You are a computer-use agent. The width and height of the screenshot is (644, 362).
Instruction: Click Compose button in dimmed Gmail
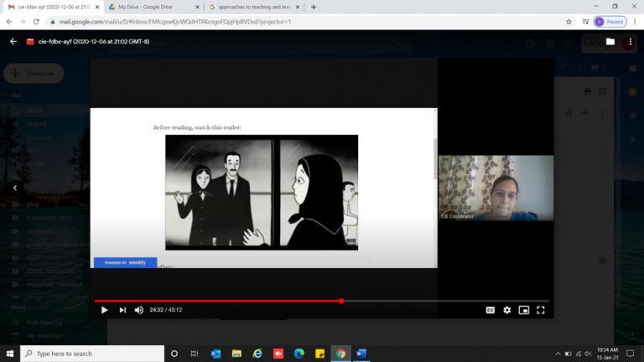(34, 74)
